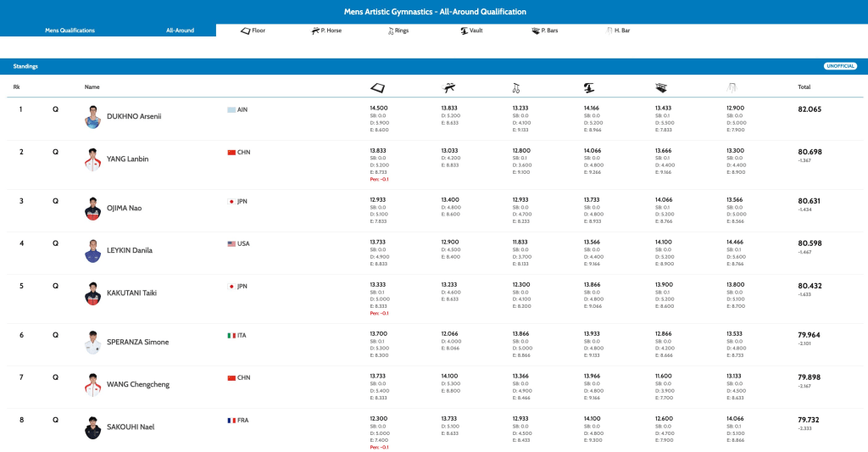Viewport: 868px width, 452px height.
Task: Select the All-Around tab
Action: click(x=180, y=31)
